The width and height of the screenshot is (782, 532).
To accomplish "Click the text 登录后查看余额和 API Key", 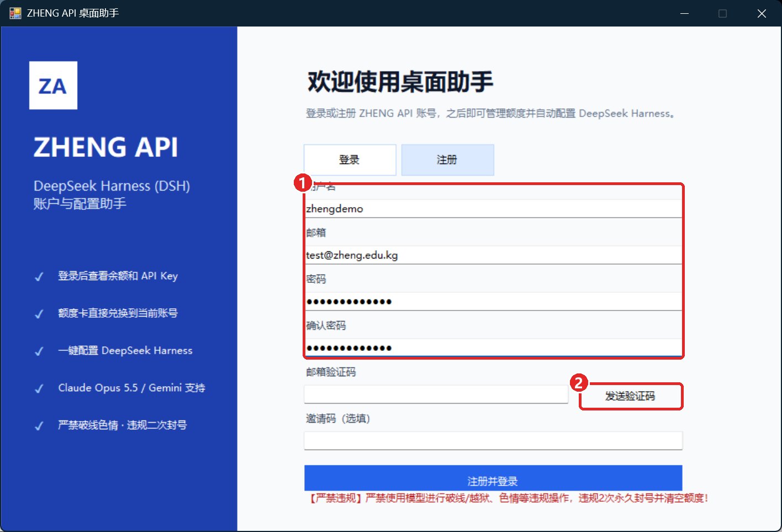I will pyautogui.click(x=118, y=276).
